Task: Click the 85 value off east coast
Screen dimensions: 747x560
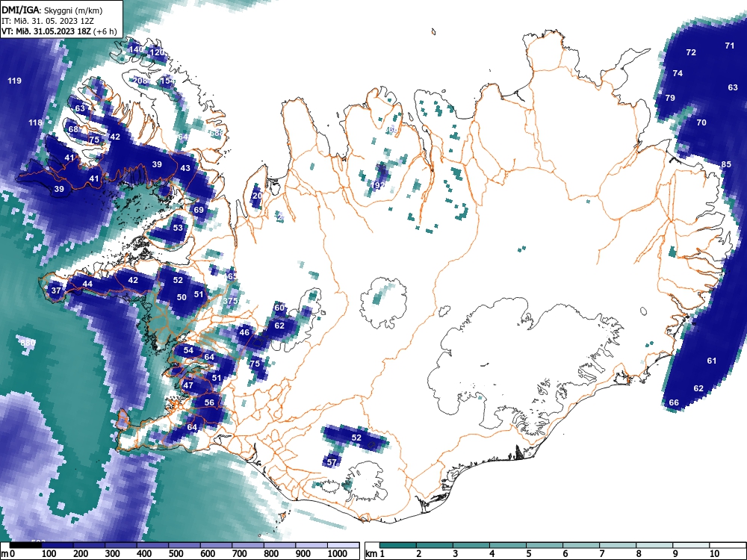Action: pyautogui.click(x=726, y=164)
